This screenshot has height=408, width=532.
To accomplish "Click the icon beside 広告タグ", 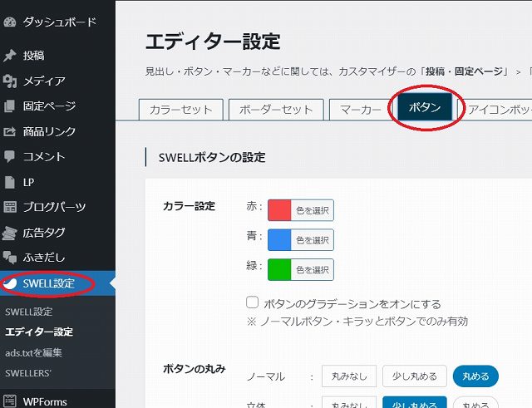I will (x=10, y=233).
